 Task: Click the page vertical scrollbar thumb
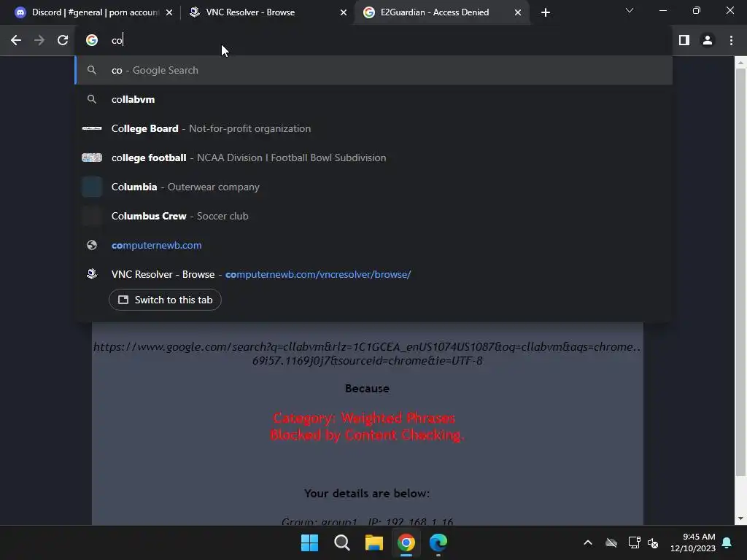click(x=740, y=271)
